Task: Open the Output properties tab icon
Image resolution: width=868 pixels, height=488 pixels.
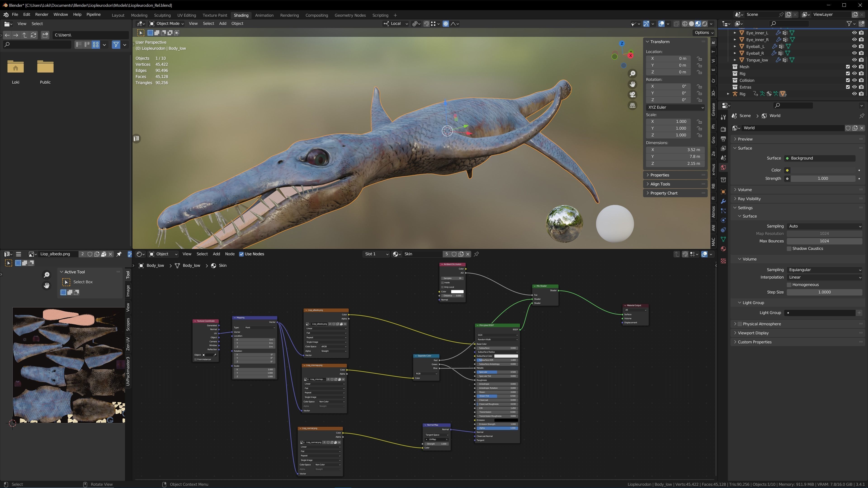Action: pos(723,139)
